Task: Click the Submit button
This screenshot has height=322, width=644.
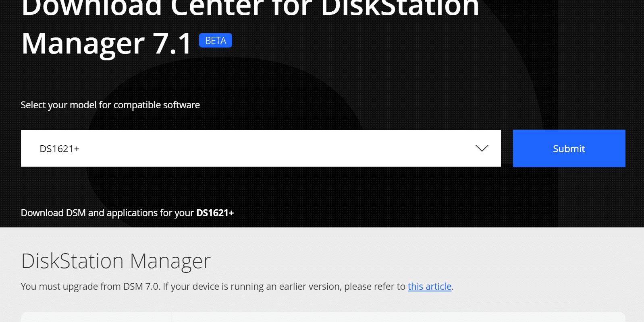Action: point(569,148)
